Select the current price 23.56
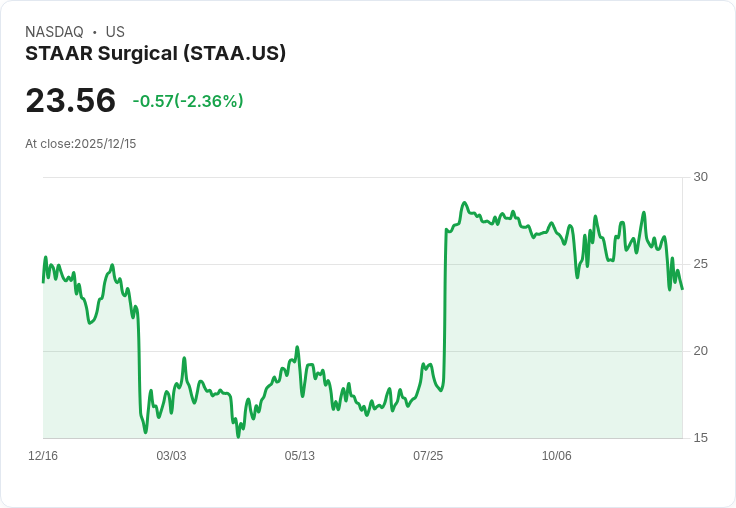 pyautogui.click(x=70, y=100)
